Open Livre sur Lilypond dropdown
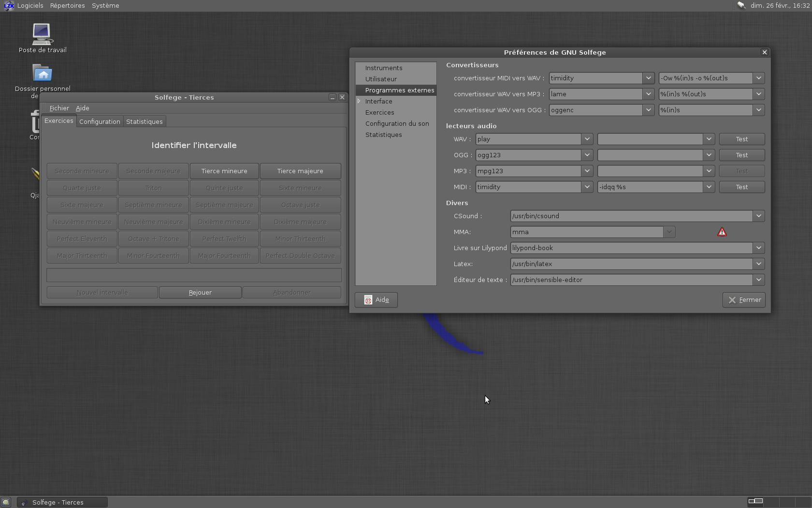This screenshot has width=812, height=508. pos(758,248)
